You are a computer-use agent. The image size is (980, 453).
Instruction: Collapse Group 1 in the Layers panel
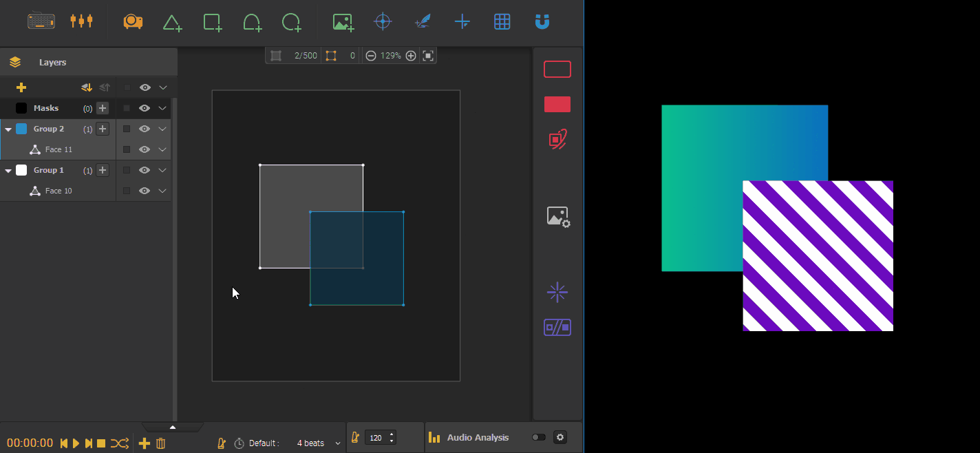(8, 170)
